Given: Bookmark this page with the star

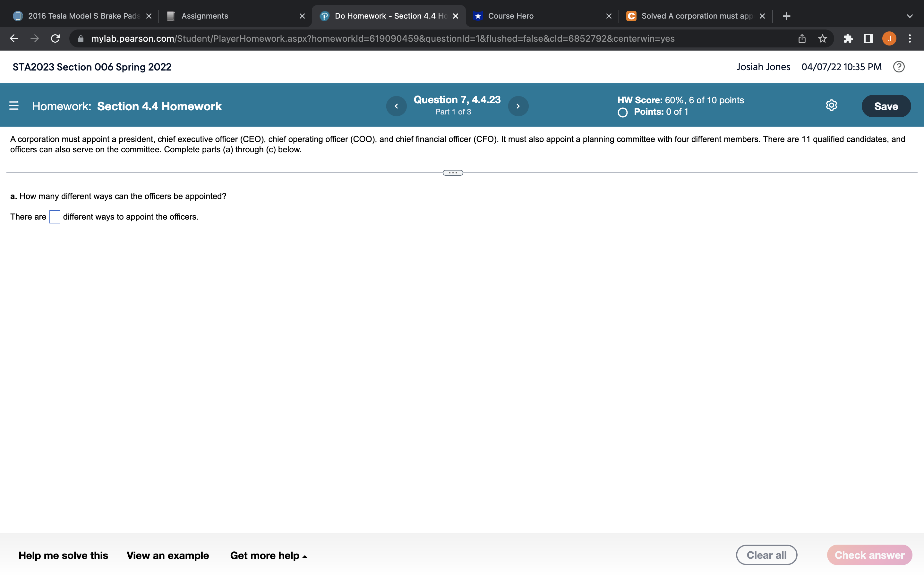Looking at the screenshot, I should pos(822,38).
